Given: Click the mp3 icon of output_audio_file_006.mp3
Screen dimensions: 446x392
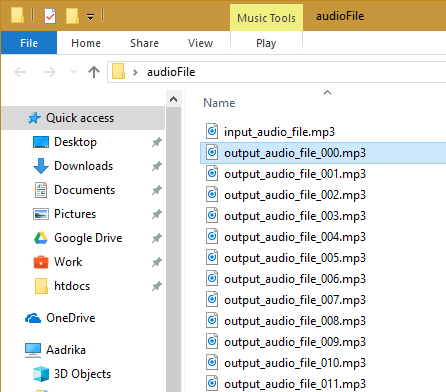Looking at the screenshot, I should (x=212, y=278).
